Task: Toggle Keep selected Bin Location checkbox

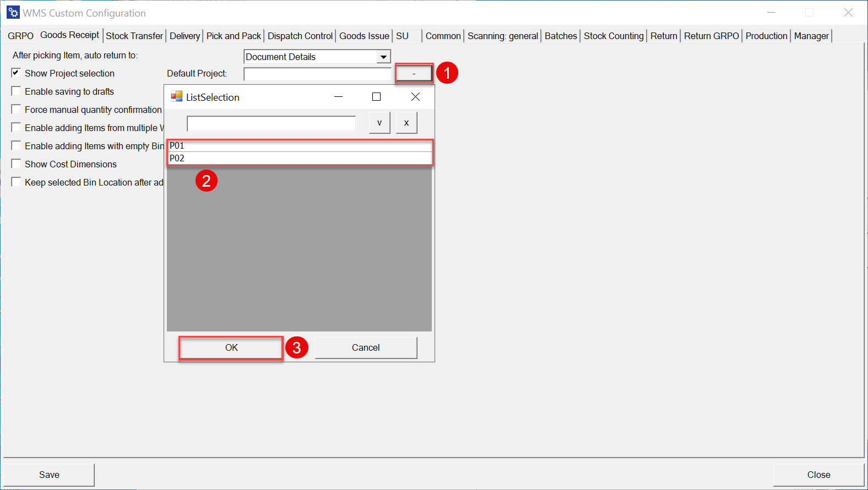Action: pos(17,182)
